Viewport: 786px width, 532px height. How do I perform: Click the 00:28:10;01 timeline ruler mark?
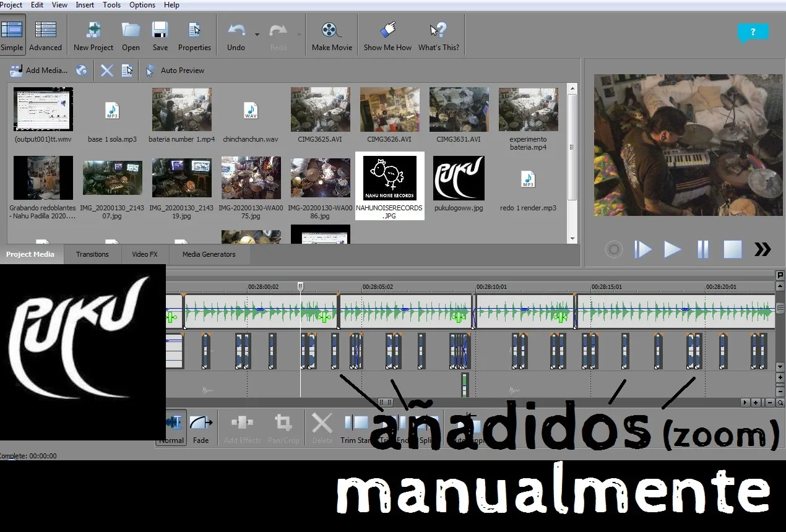(492, 287)
